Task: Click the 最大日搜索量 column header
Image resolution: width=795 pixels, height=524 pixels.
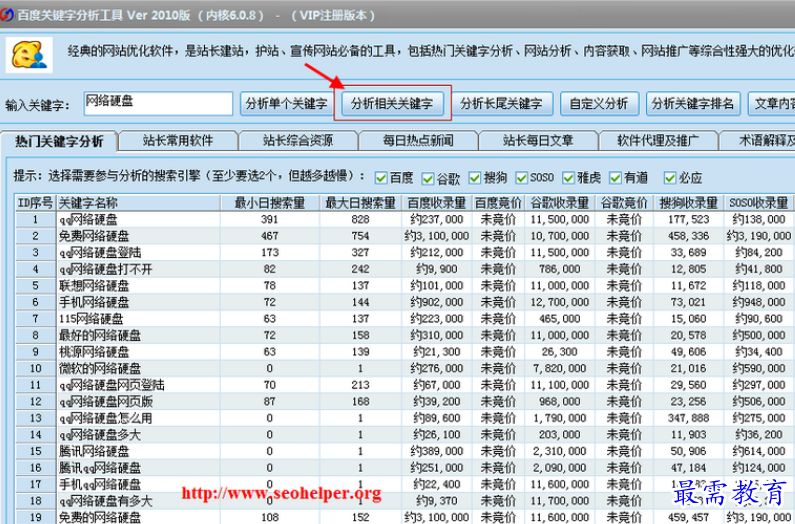Action: [360, 203]
